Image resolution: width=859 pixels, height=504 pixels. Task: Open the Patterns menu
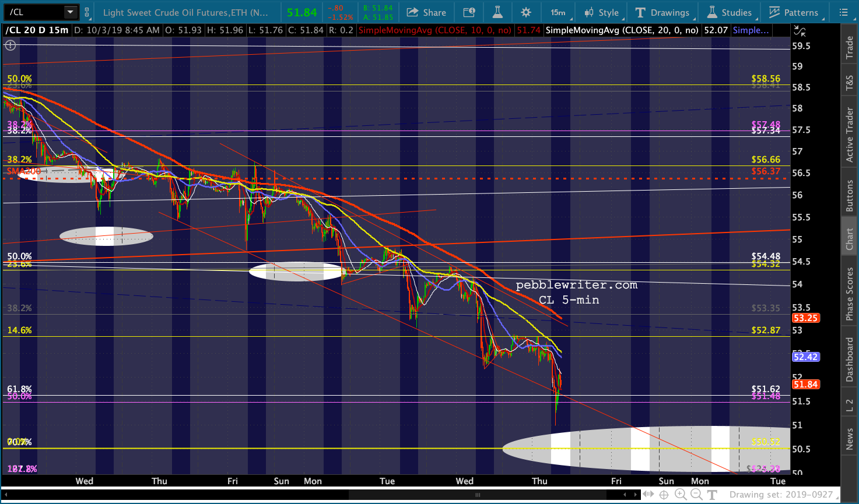coord(793,12)
